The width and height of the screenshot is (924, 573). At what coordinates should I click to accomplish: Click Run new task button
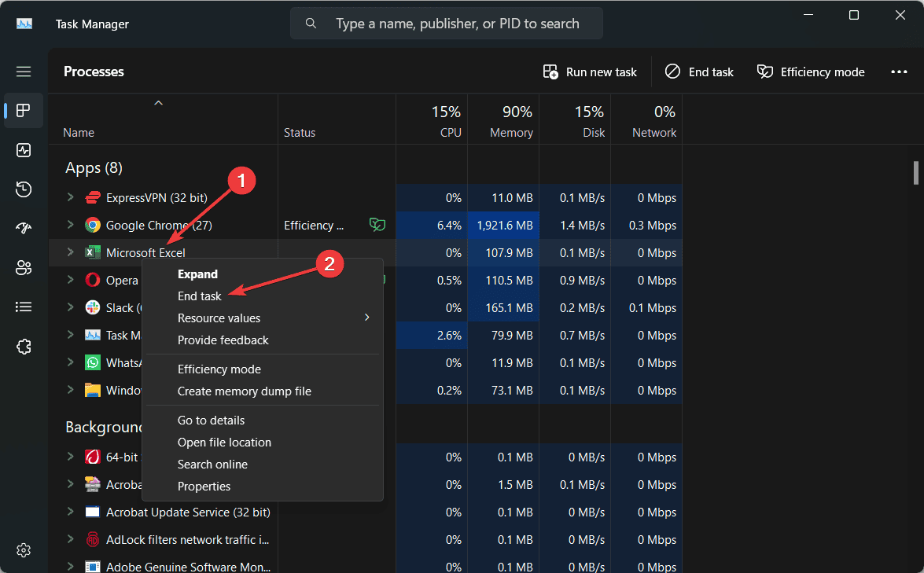coord(589,72)
